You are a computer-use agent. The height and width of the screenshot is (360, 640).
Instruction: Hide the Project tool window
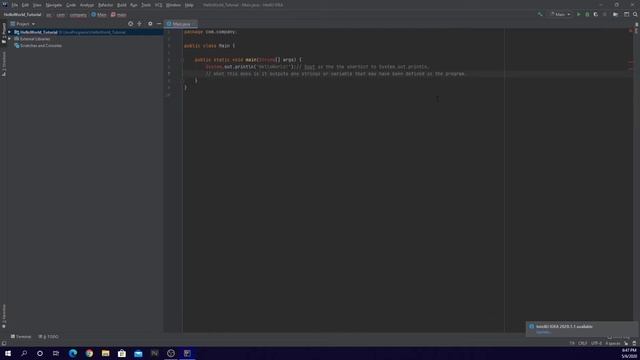click(159, 24)
